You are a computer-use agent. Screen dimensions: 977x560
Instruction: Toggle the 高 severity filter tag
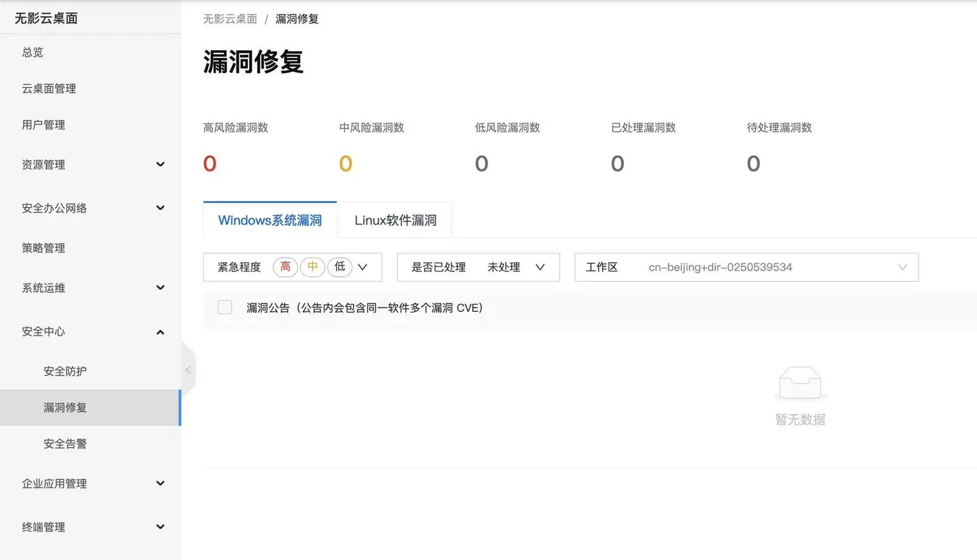click(285, 267)
